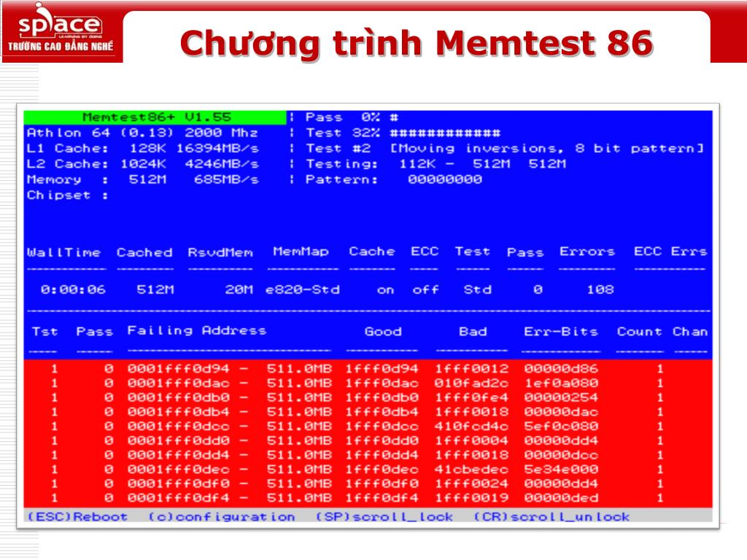The image size is (747, 560).
Task: Click the MemMap value e820-Std
Action: click(303, 289)
